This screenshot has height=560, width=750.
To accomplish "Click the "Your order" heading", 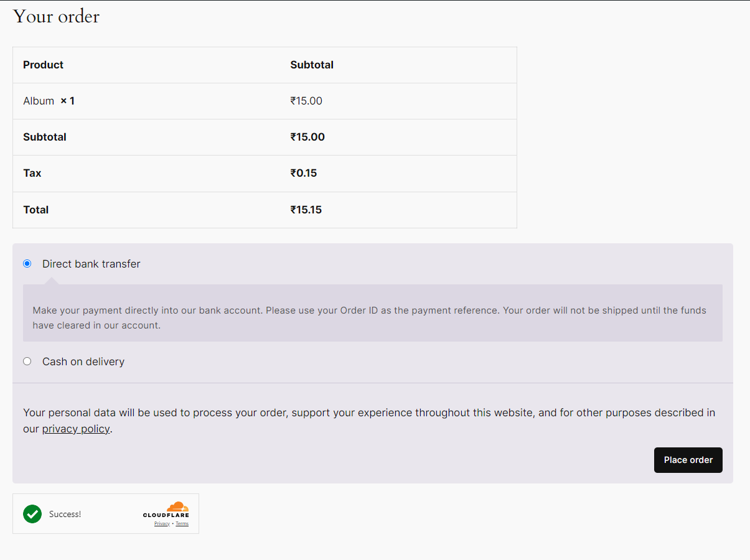I will [56, 17].
